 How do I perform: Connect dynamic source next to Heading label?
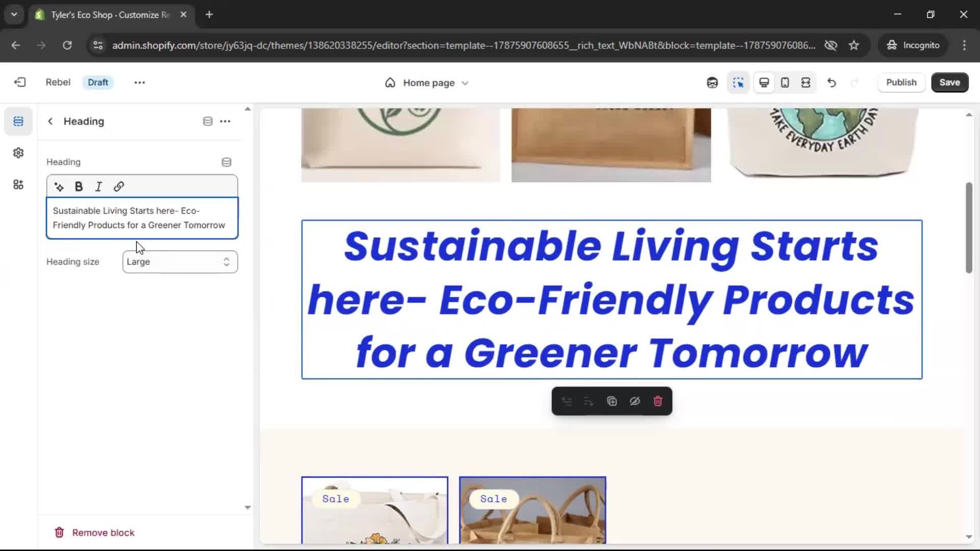(x=226, y=162)
